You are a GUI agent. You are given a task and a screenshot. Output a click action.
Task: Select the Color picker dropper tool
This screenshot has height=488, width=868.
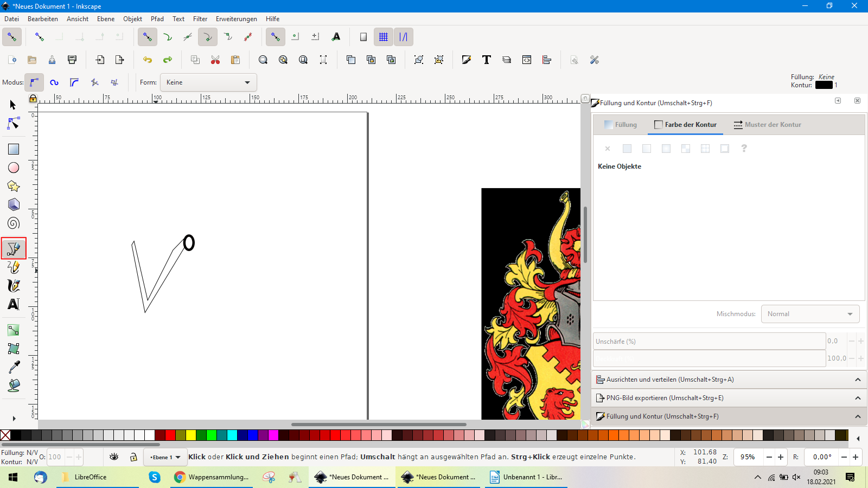pyautogui.click(x=14, y=367)
